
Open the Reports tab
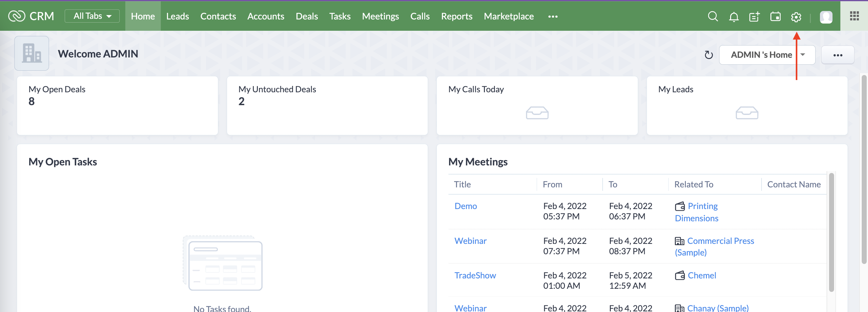(x=457, y=16)
